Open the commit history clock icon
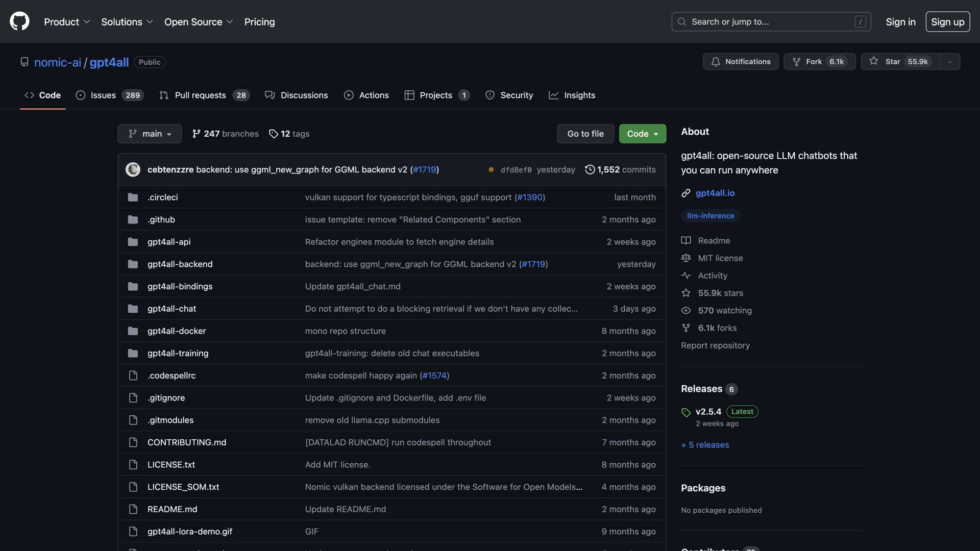Image resolution: width=980 pixels, height=551 pixels. [x=590, y=169]
